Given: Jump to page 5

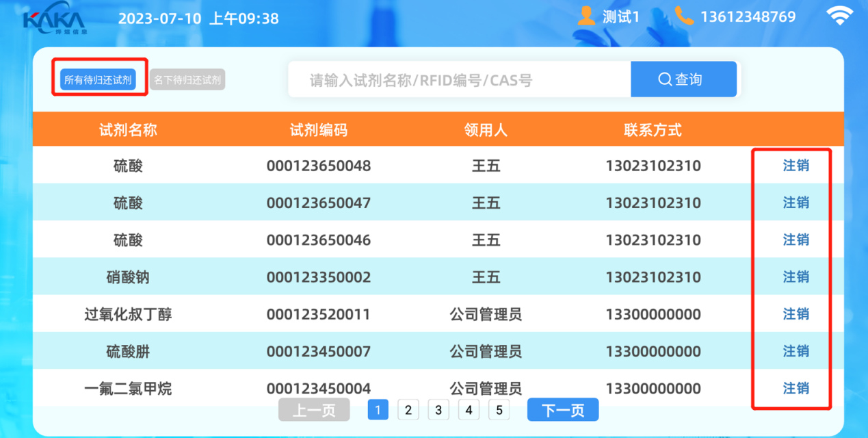Looking at the screenshot, I should click(x=499, y=410).
